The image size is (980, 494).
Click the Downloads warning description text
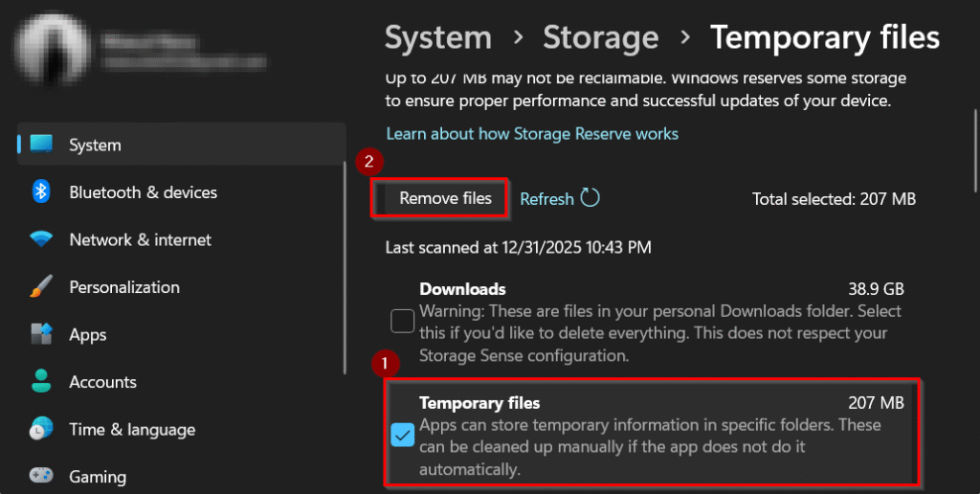click(x=660, y=333)
